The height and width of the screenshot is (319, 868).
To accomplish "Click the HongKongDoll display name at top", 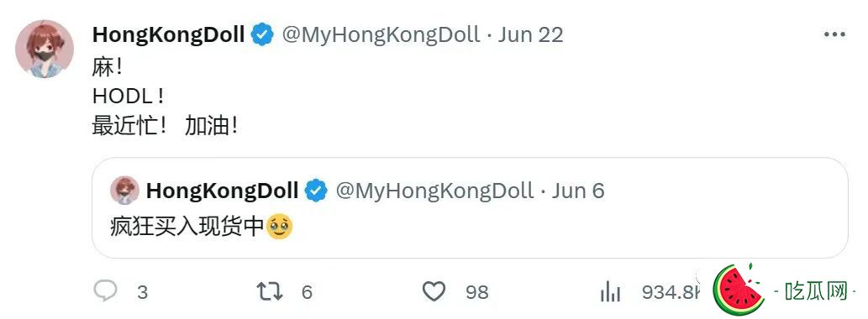I will pyautogui.click(x=168, y=34).
